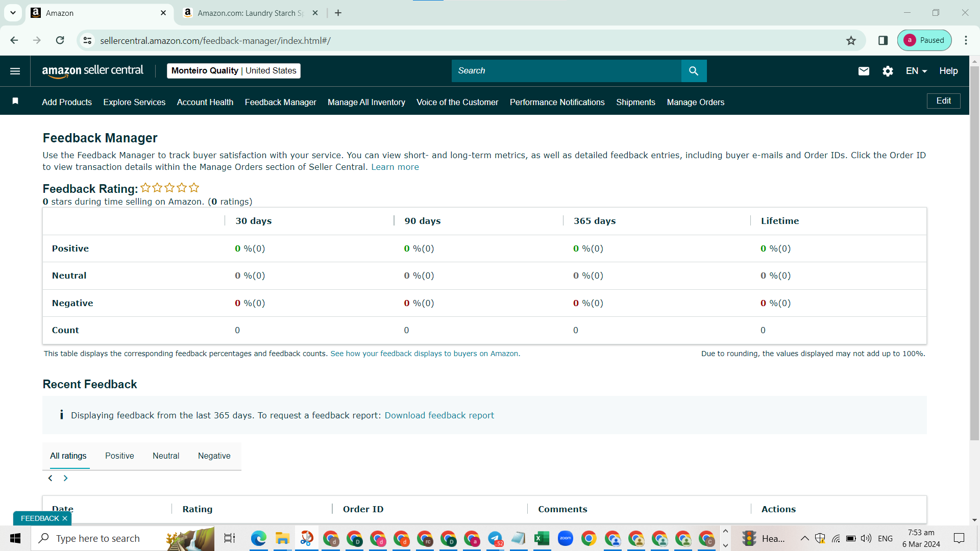Open Task View on the taskbar
Viewport: 980px width, 551px height.
click(230, 538)
